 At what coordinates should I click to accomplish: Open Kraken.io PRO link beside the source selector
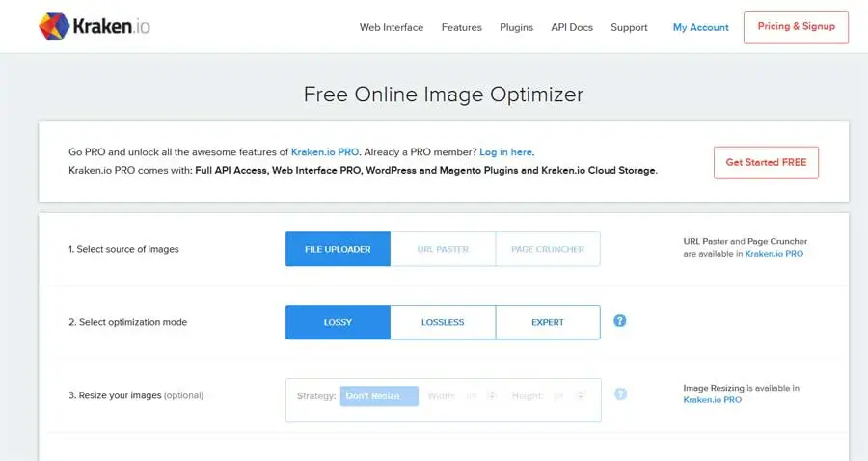[x=773, y=254]
